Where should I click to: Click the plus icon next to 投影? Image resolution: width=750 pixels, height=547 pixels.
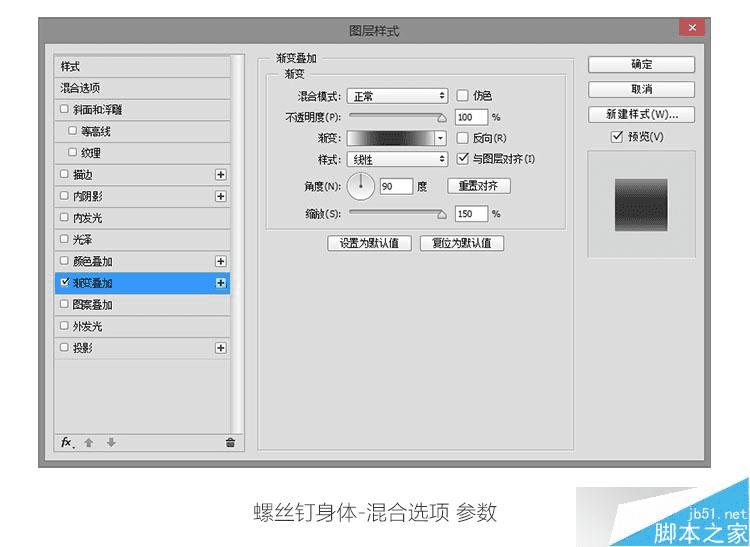pyautogui.click(x=221, y=348)
